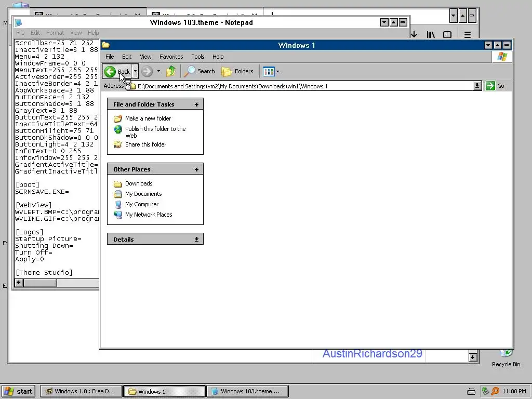This screenshot has width=532, height=399.
Task: Open Notepad's Edit menu
Action: pyautogui.click(x=35, y=33)
